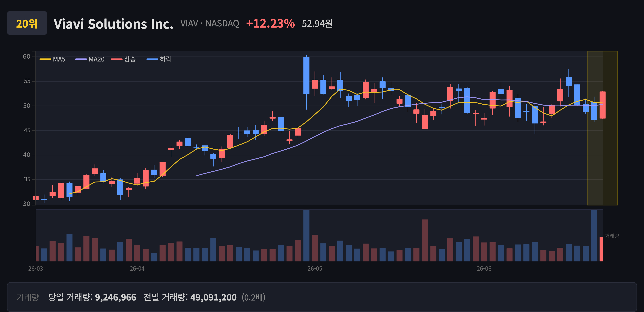644x312 pixels.
Task: Click the 35 price axis label
Action: point(27,179)
